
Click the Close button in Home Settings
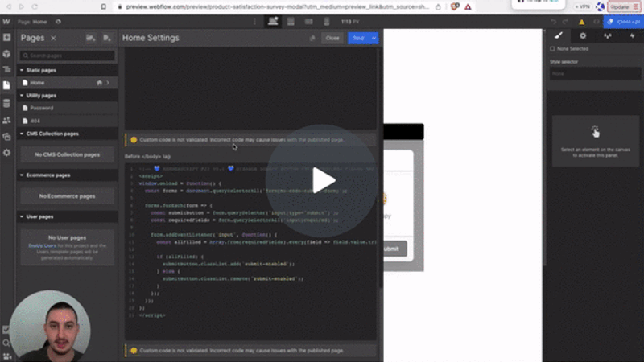332,38
